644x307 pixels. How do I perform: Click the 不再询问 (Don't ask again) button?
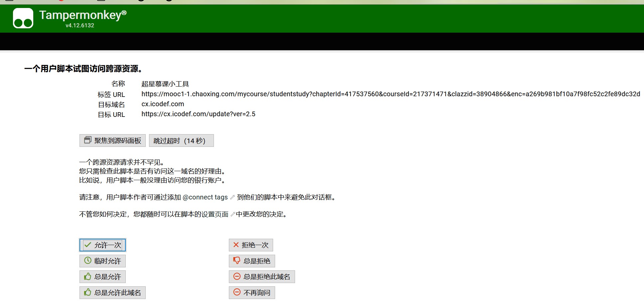coord(252,293)
